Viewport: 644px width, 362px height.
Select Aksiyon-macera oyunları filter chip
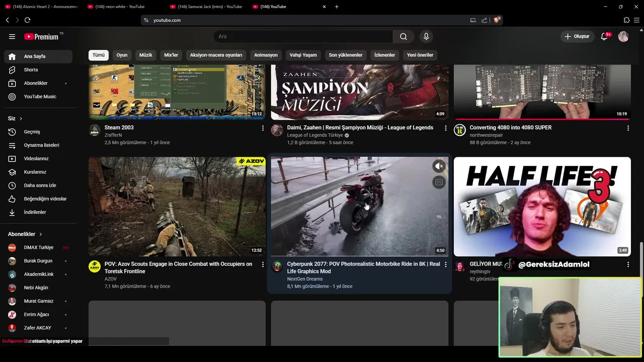(216, 55)
